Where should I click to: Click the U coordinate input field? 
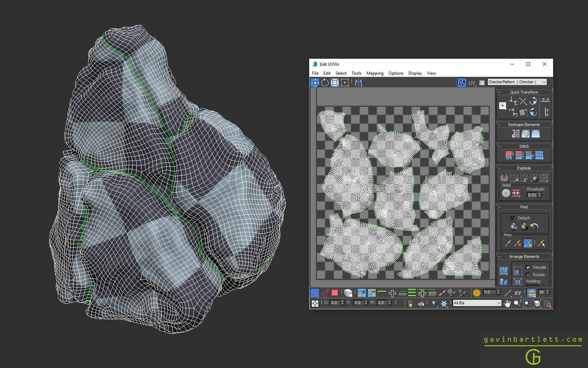(x=334, y=303)
